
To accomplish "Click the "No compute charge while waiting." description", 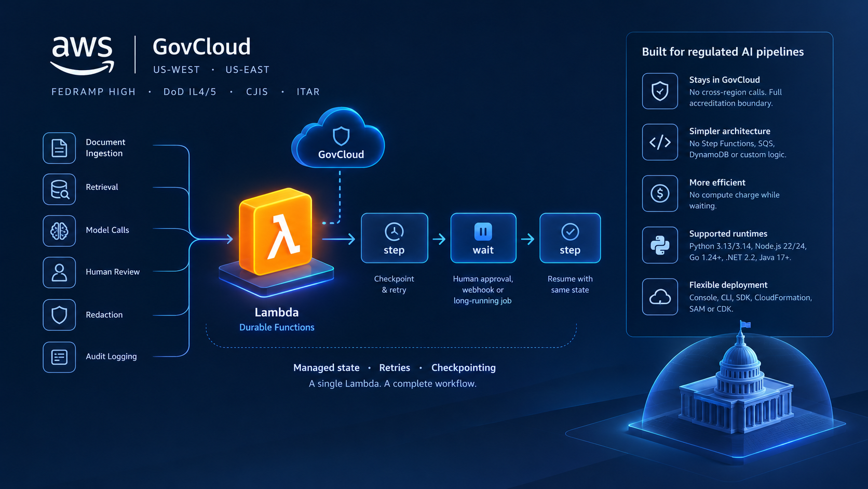I will tap(735, 201).
